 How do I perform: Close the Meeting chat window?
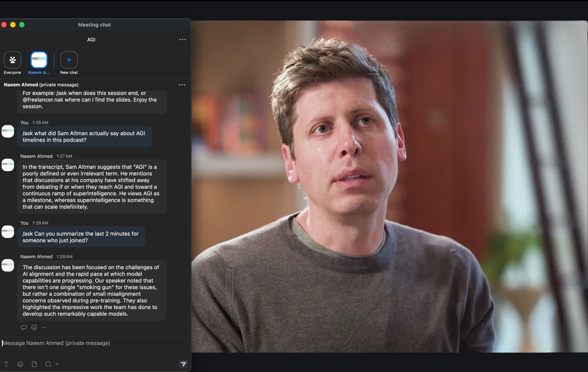[x=4, y=25]
